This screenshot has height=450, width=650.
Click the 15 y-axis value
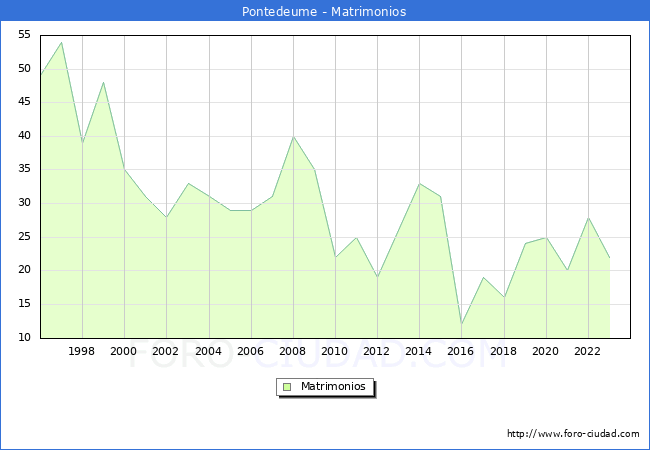(x=24, y=304)
